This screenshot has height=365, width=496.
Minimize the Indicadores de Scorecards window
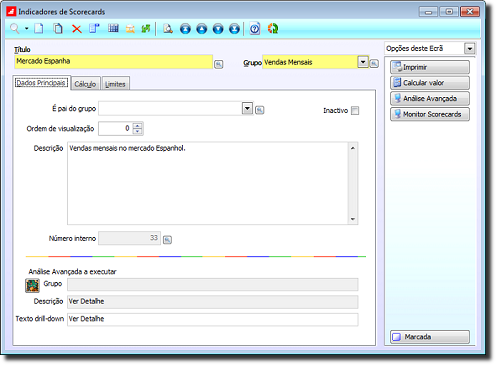[x=428, y=12]
